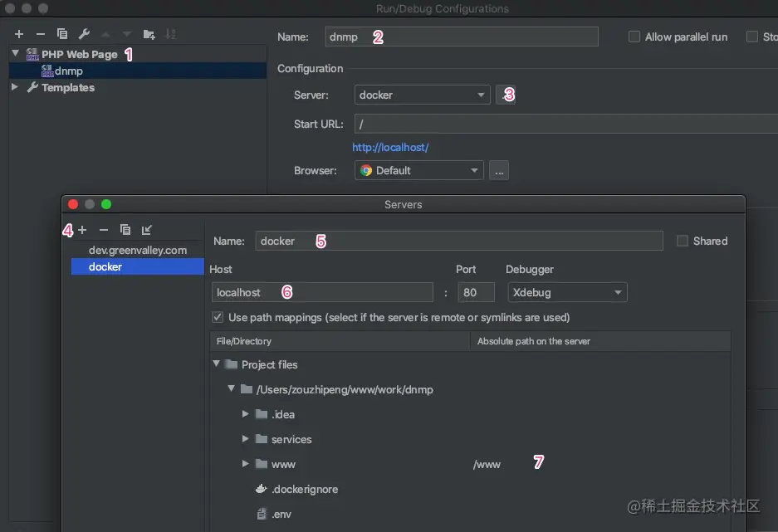Open the Xdebug debugger dropdown
This screenshot has width=778, height=532.
point(567,292)
